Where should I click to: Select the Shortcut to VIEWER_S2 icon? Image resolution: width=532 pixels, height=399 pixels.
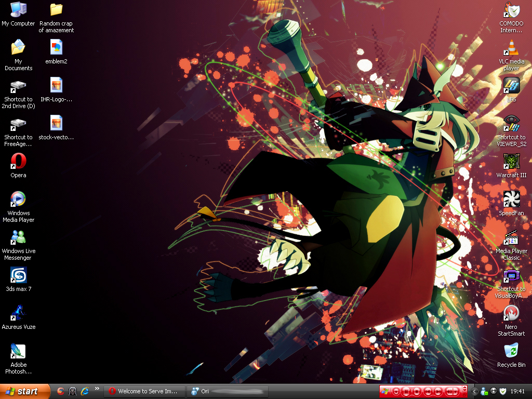pos(511,131)
